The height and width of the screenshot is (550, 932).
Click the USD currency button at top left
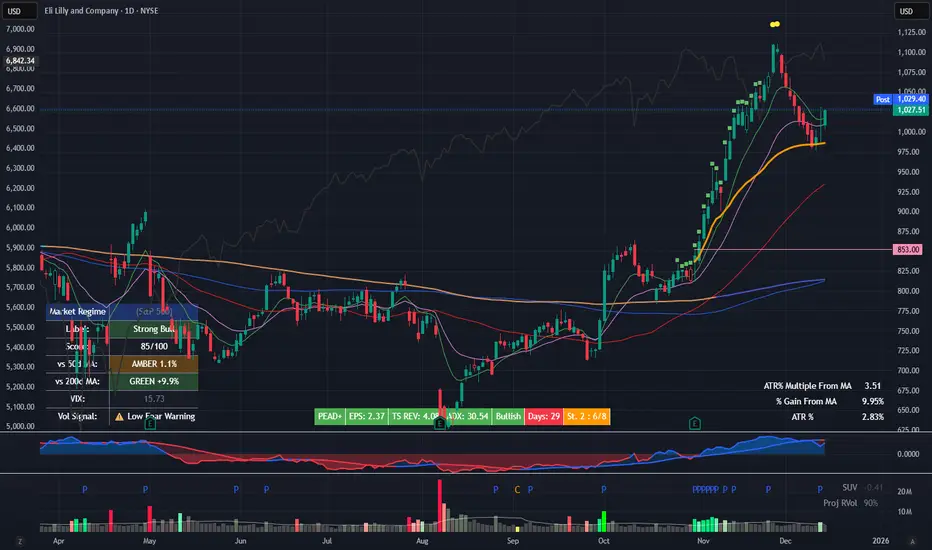19,11
